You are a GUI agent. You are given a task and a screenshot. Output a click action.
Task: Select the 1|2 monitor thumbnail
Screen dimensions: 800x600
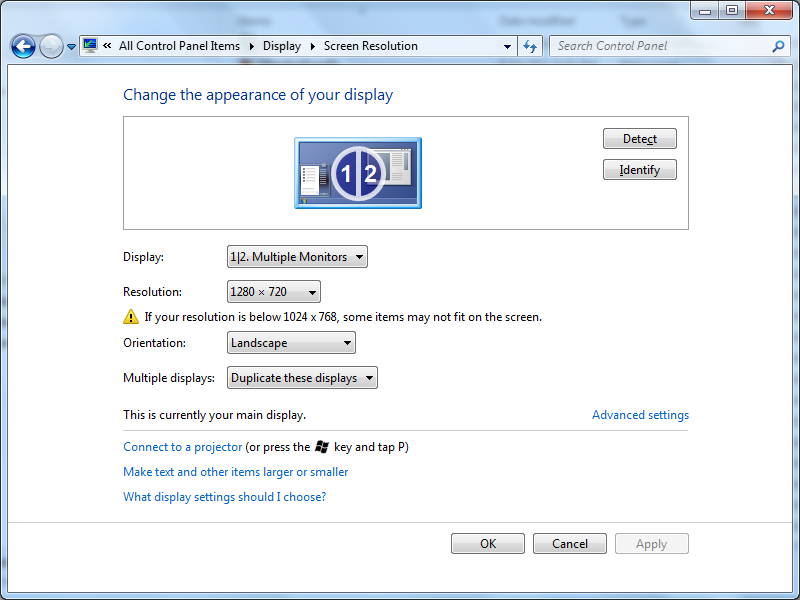(x=358, y=173)
